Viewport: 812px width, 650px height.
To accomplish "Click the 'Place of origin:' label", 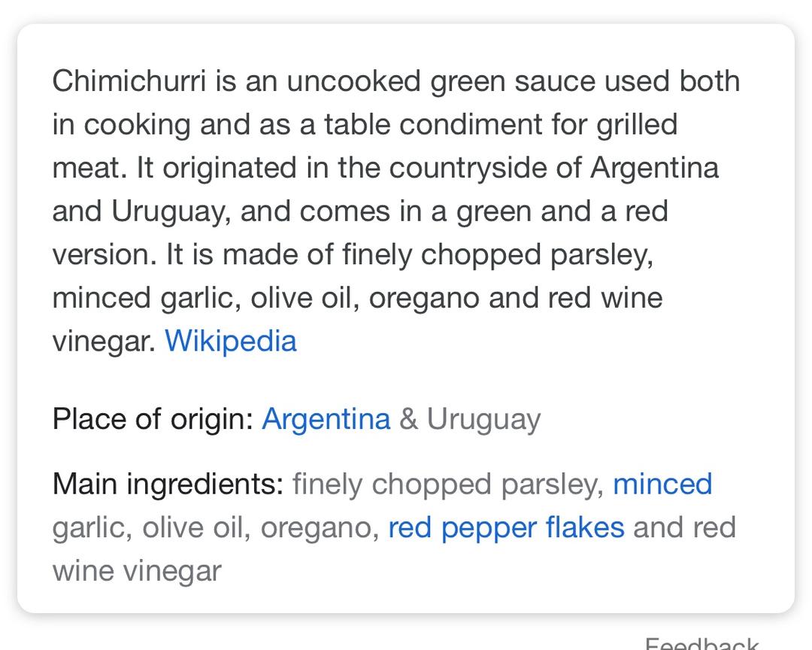I will [x=153, y=418].
